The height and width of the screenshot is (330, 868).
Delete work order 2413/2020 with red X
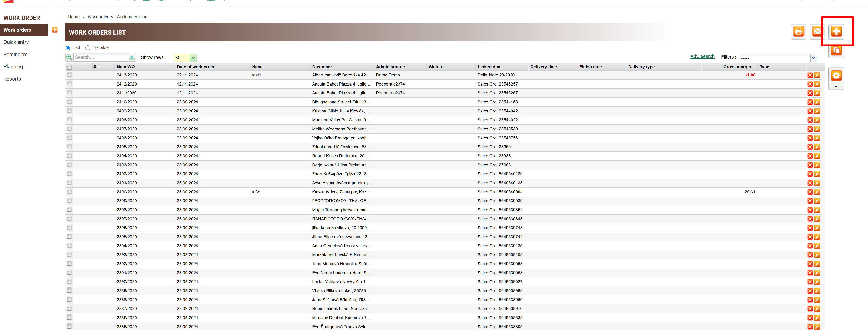(x=810, y=76)
